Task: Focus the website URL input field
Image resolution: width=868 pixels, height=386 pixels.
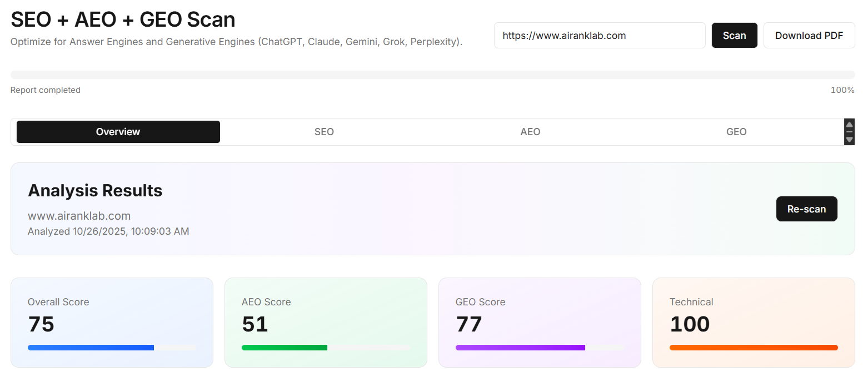Action: (599, 36)
